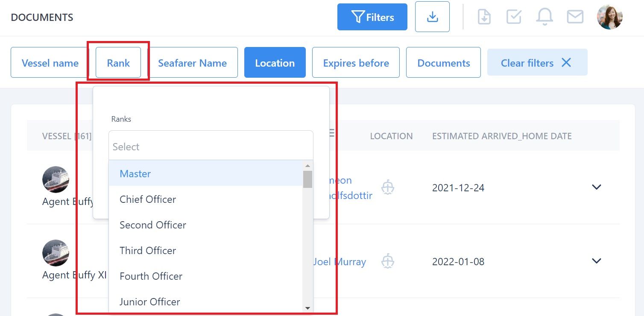Viewport: 644px width, 316px height.
Task: Choose Master from the Ranks list
Action: point(206,173)
